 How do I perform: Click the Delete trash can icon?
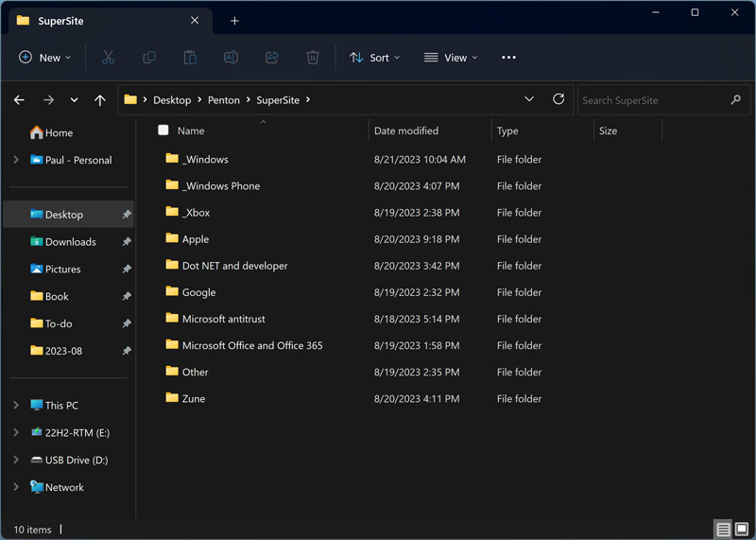click(x=313, y=58)
